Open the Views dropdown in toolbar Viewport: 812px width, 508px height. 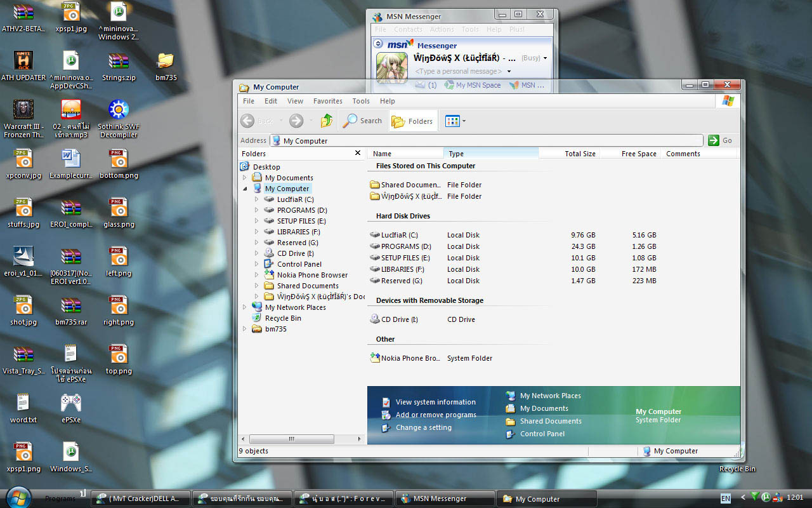point(455,121)
